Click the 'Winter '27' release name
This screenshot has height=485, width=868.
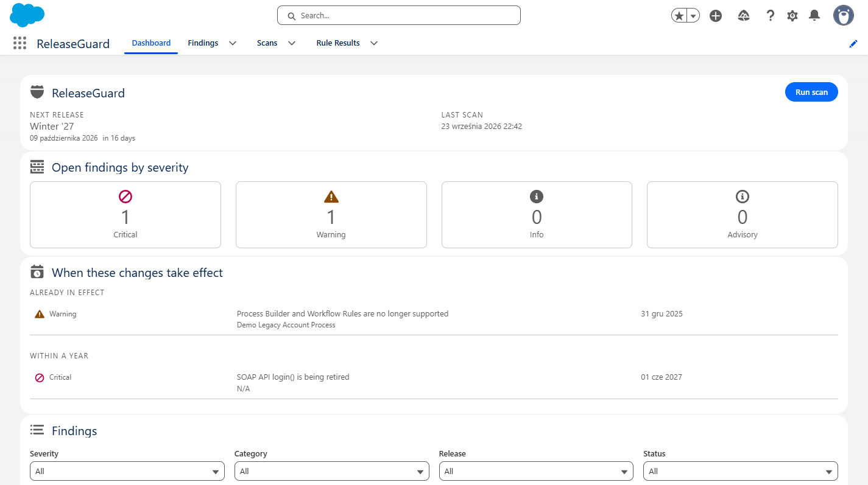click(52, 127)
